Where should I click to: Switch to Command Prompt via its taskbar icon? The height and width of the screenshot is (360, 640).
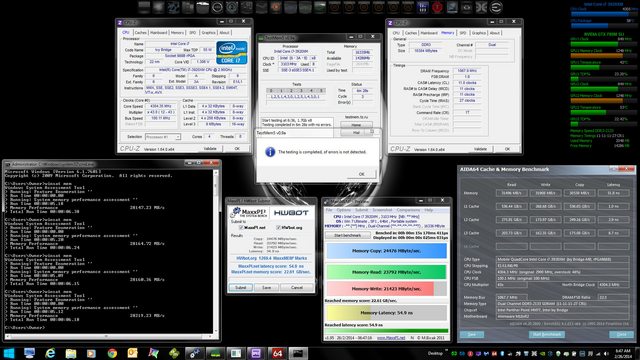298,353
